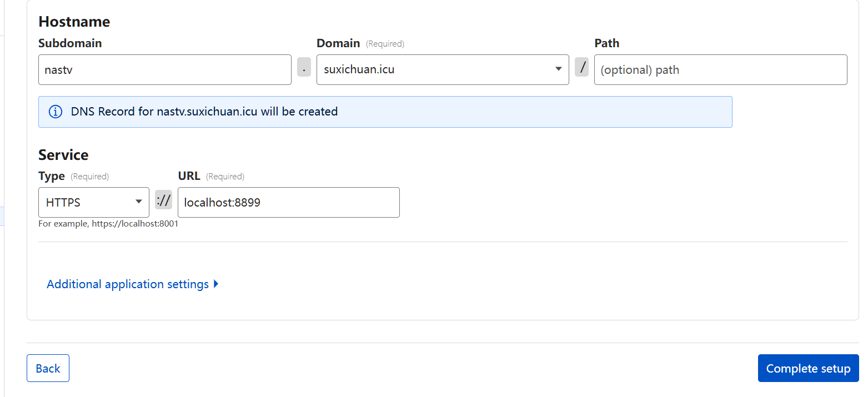Screen dimensions: 868x397
Task: Click the Subdomain field label
Action: pos(70,43)
